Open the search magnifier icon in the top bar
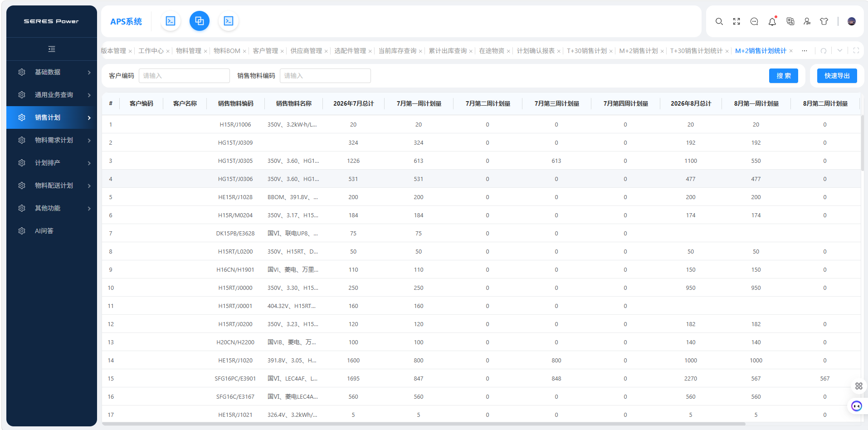The width and height of the screenshot is (868, 430). (719, 21)
